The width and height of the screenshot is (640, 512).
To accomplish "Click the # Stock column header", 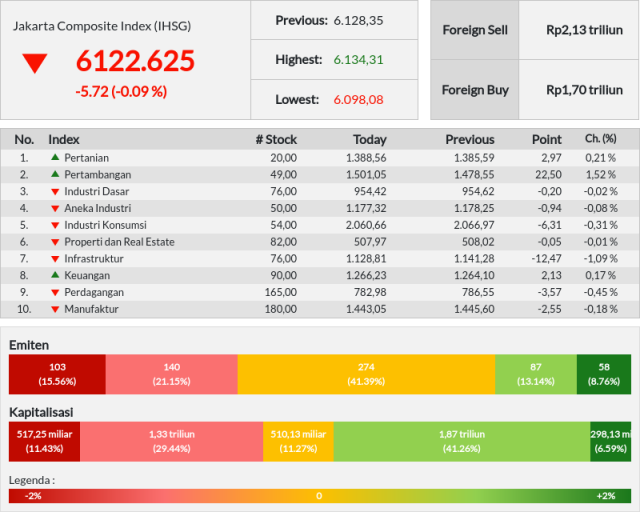I will [x=276, y=140].
